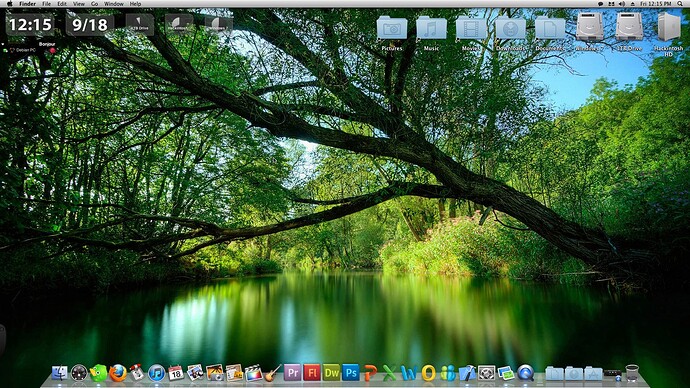The image size is (690, 388).
Task: Launch Final Cut Pro clapperboard icon
Action: (253, 373)
